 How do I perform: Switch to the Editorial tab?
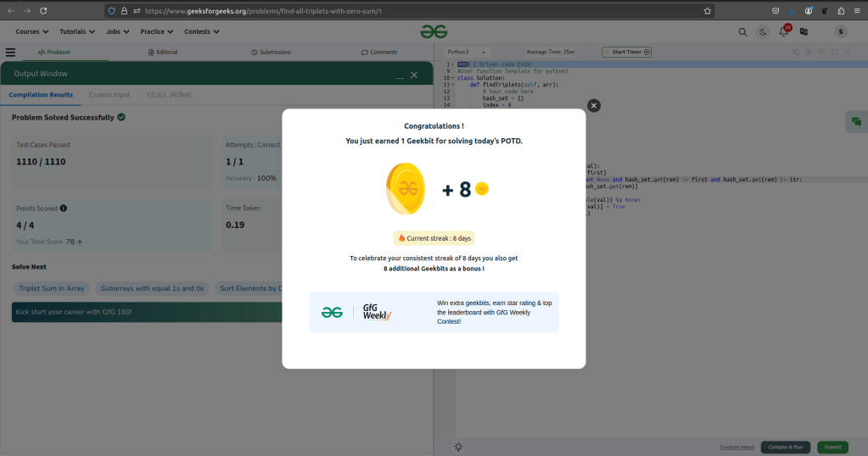(x=162, y=53)
